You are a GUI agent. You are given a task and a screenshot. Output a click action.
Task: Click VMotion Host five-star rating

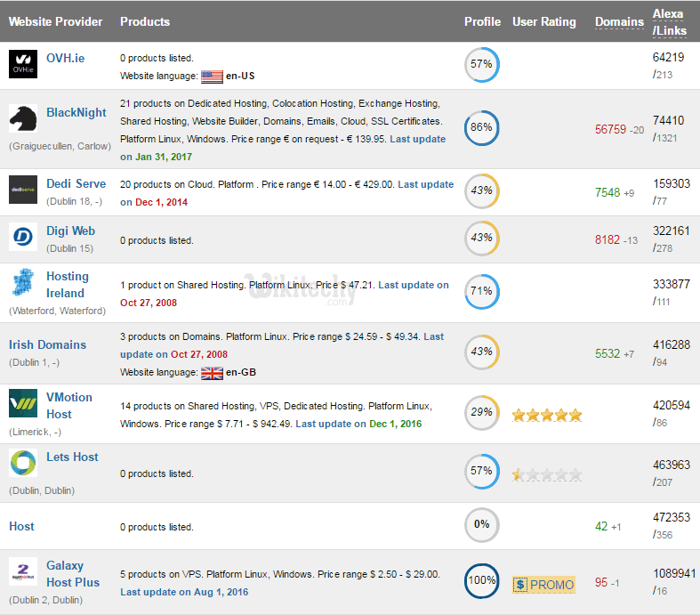[547, 415]
